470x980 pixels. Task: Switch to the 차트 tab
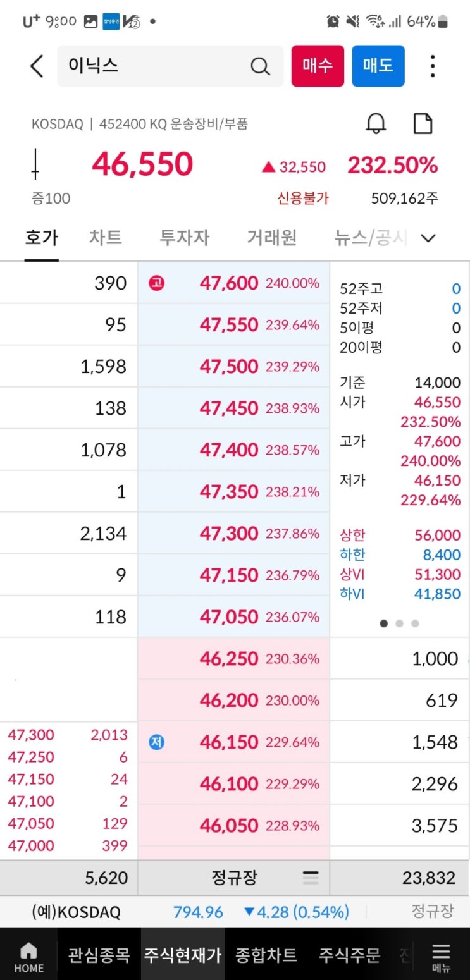105,238
